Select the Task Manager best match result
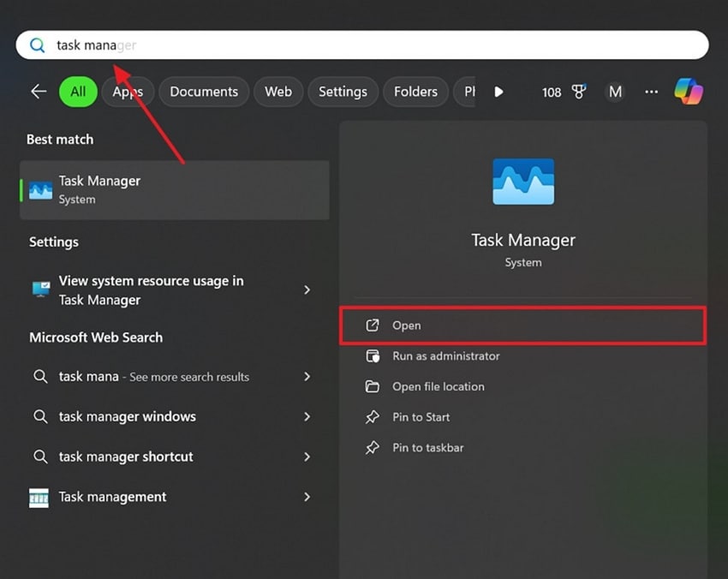The image size is (728, 579). click(x=175, y=190)
